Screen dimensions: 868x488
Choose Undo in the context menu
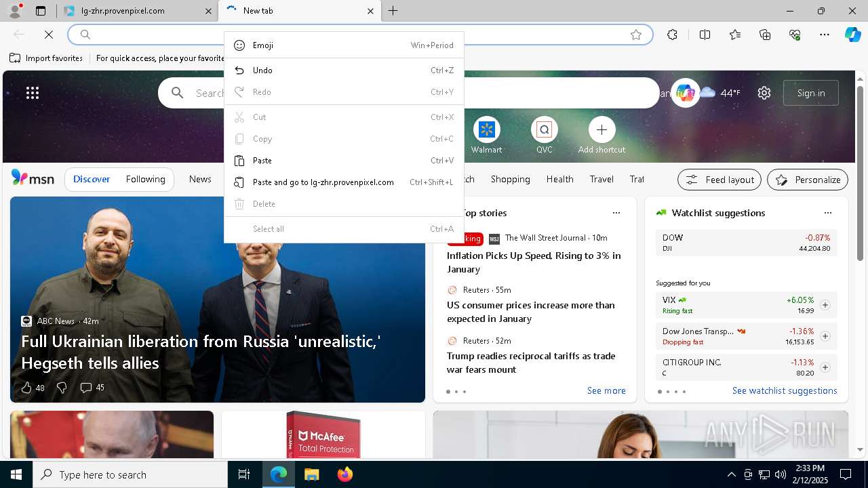344,70
